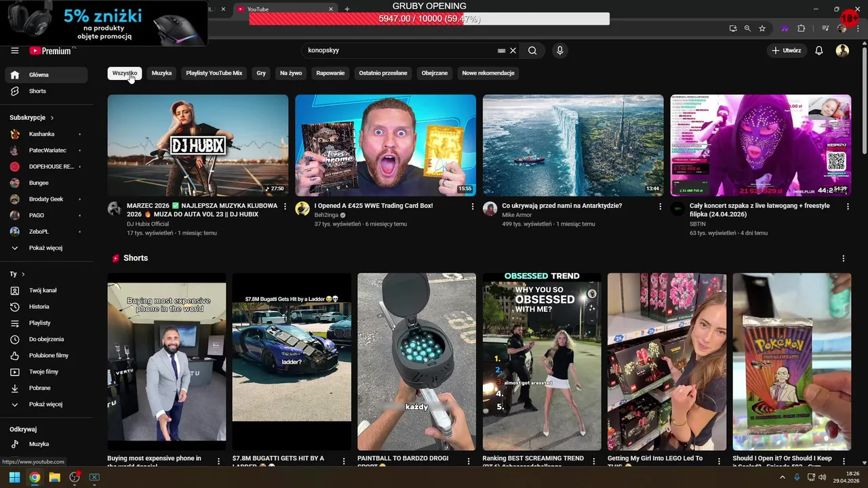Select the Wszystko filter chip
868x488 pixels.
(125, 73)
